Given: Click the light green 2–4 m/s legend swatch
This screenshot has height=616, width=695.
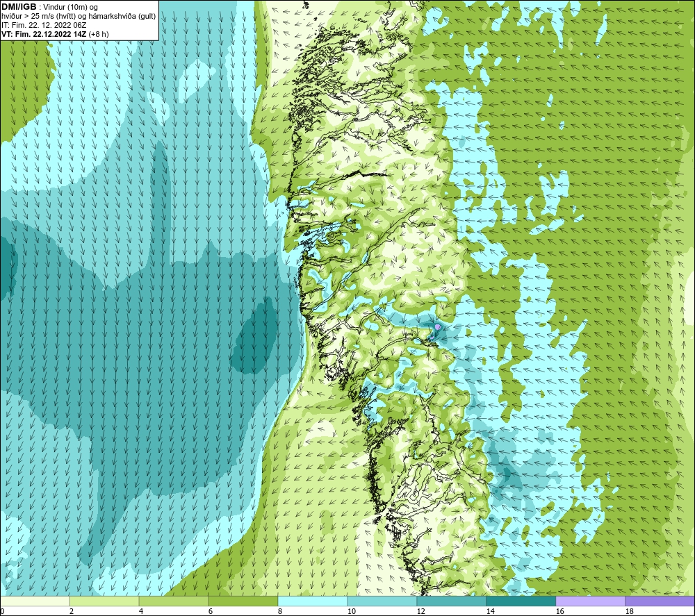Looking at the screenshot, I should [104, 601].
